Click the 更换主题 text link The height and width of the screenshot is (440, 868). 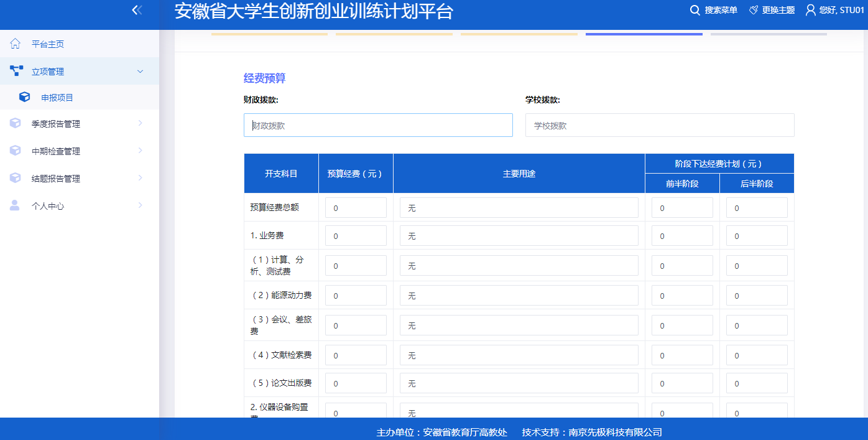[778, 10]
